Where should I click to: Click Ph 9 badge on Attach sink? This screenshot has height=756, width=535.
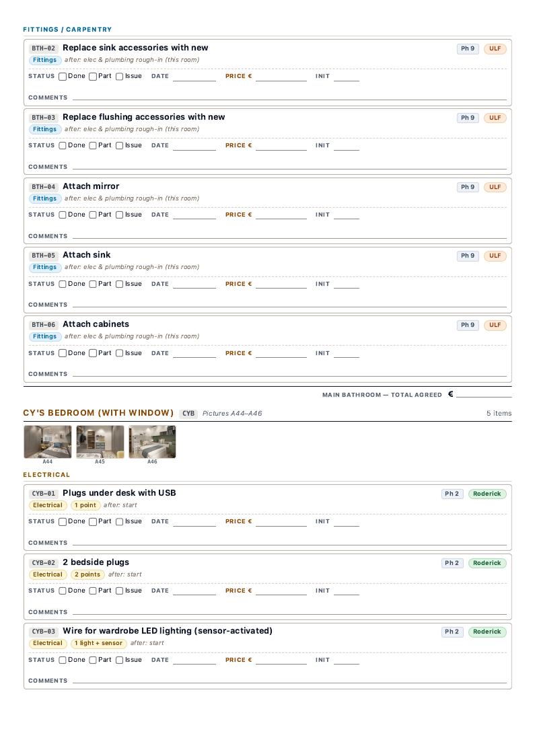(x=468, y=256)
